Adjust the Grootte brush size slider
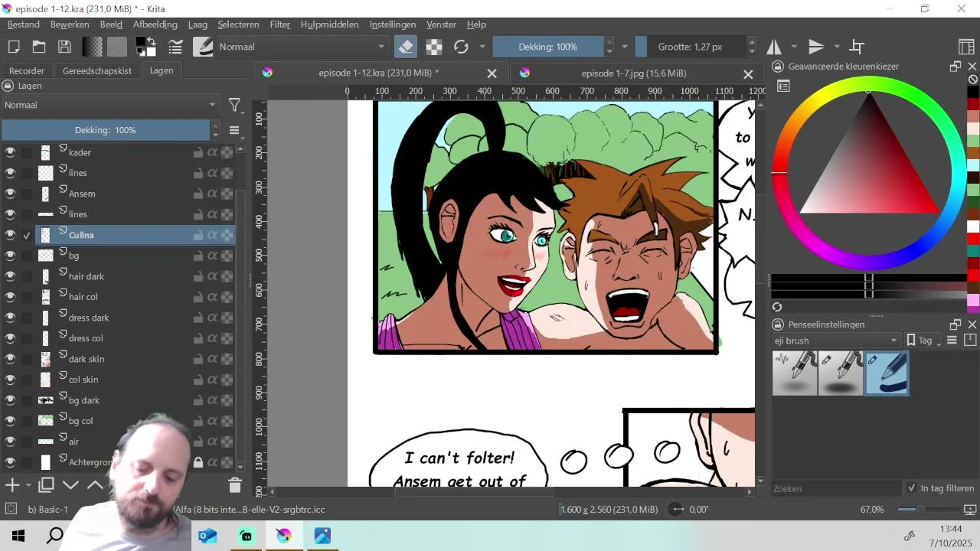The image size is (980, 551). tap(690, 47)
